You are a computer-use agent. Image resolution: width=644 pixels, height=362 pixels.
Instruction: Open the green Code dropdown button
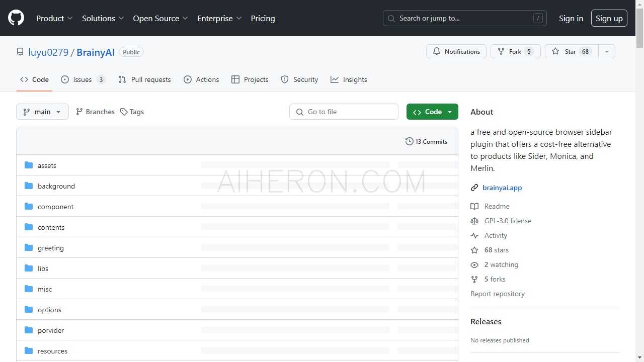(x=432, y=112)
